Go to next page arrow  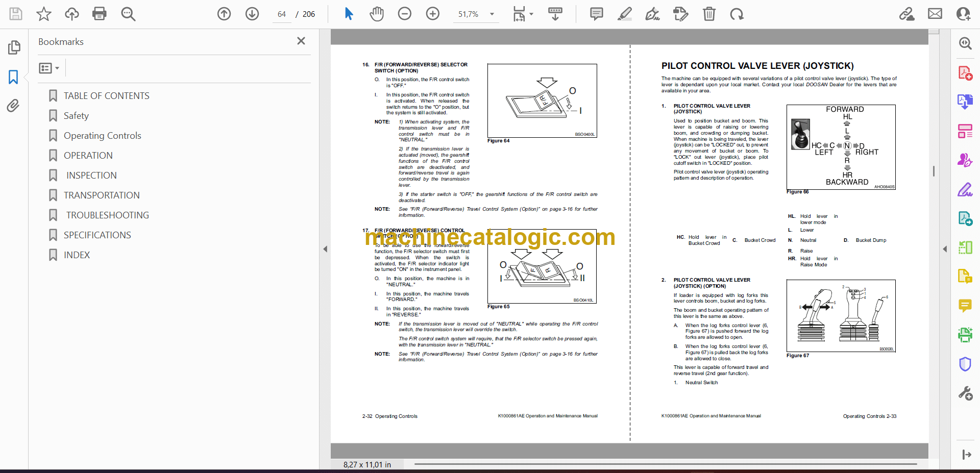pyautogui.click(x=252, y=14)
